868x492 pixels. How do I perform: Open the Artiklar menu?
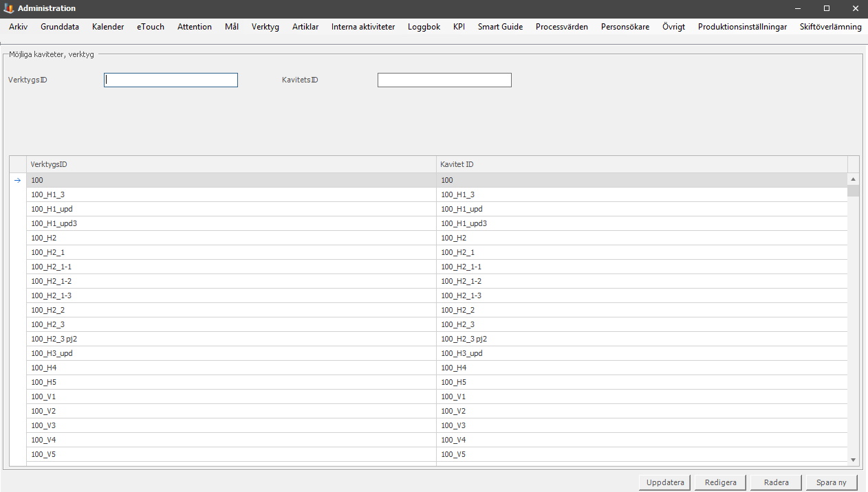tap(305, 27)
